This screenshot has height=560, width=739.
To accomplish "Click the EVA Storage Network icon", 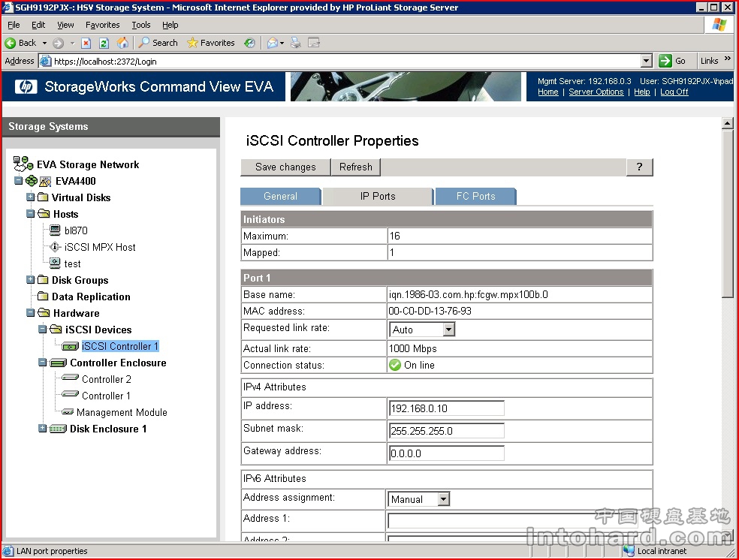I will pos(23,164).
